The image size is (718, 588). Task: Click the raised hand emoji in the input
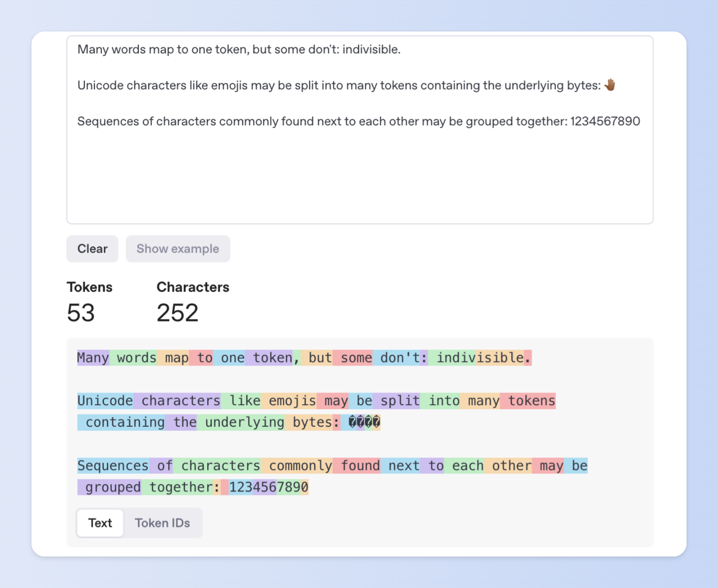click(x=610, y=85)
